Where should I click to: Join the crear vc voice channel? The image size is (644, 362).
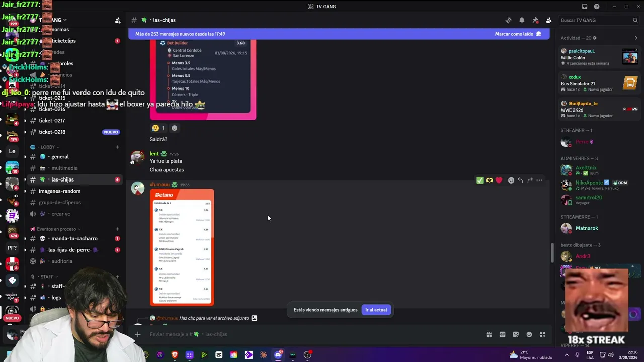tap(74, 214)
